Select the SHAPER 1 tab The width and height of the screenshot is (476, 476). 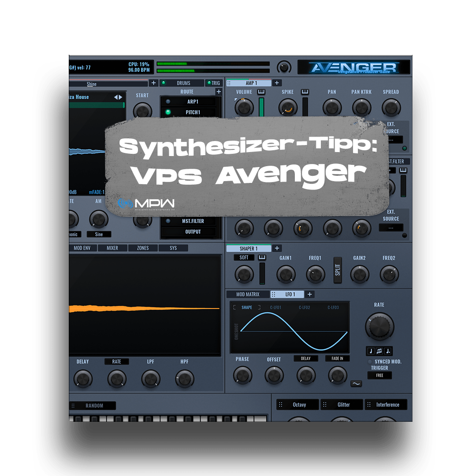[x=249, y=249]
